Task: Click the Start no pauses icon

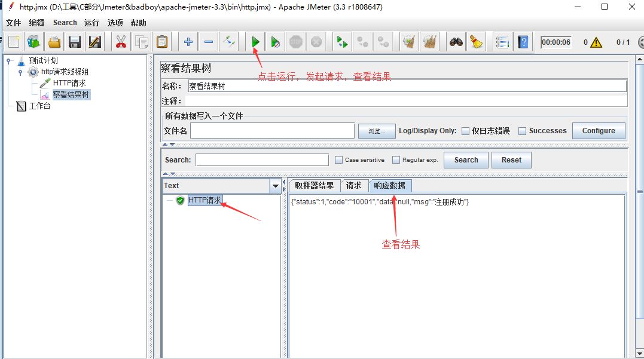Action: 276,42
